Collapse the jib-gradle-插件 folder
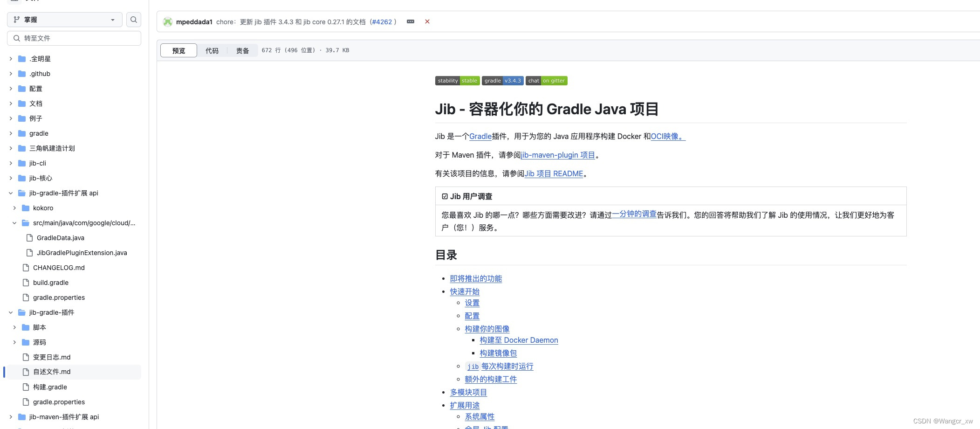The width and height of the screenshot is (980, 429). click(x=11, y=312)
